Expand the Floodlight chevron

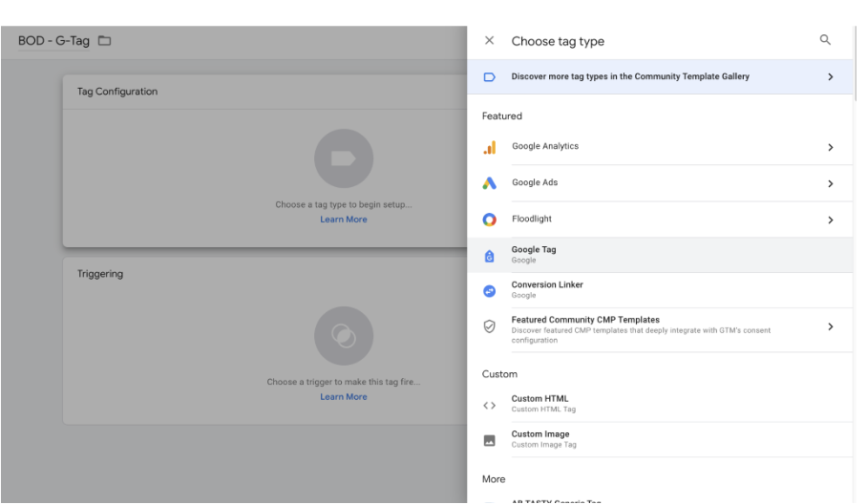(830, 220)
